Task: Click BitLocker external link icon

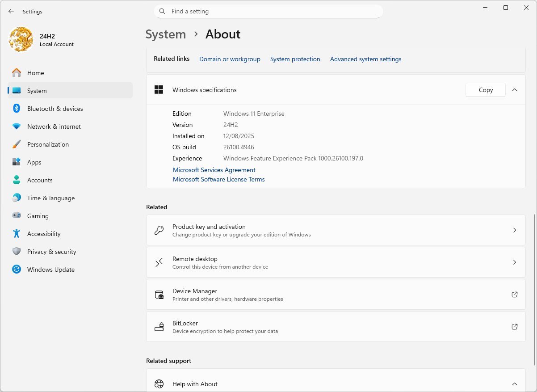Action: point(515,327)
